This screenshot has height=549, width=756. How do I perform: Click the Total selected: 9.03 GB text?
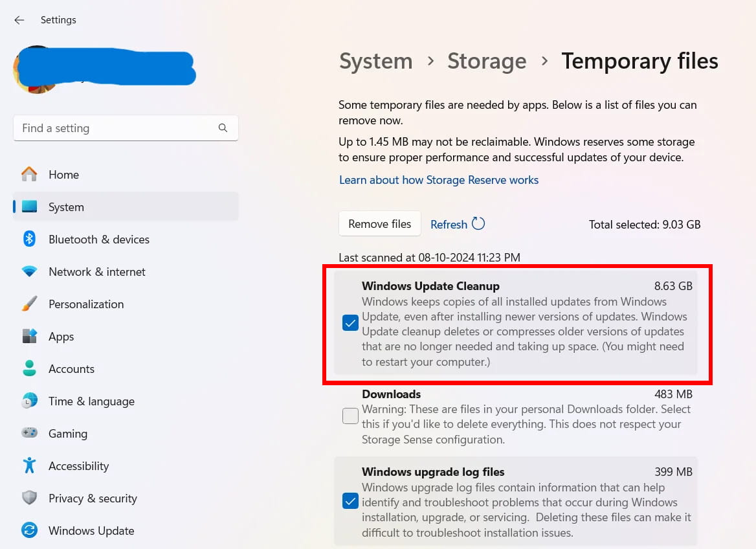(645, 225)
